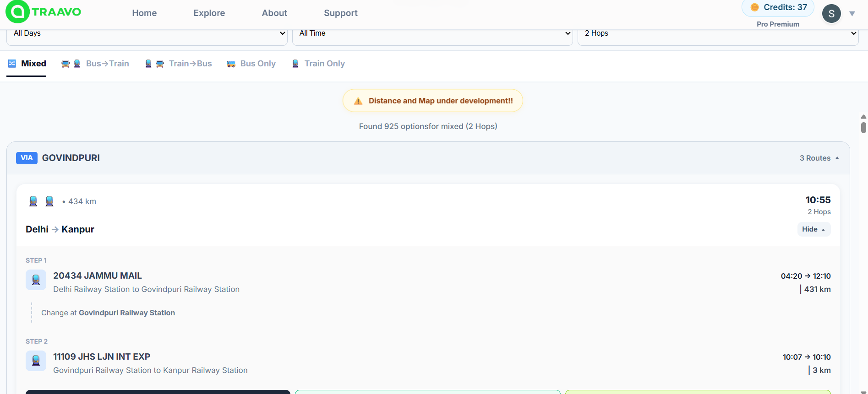Open the All Time dropdown
The width and height of the screenshot is (868, 394).
click(432, 33)
